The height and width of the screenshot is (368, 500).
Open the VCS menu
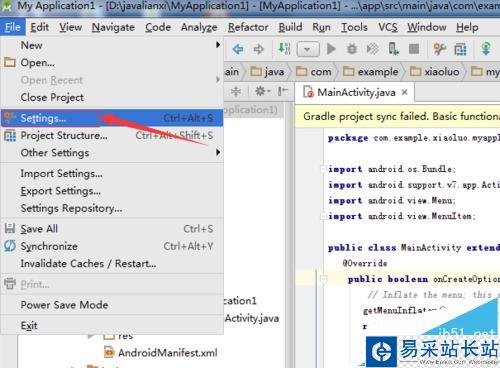tap(388, 27)
